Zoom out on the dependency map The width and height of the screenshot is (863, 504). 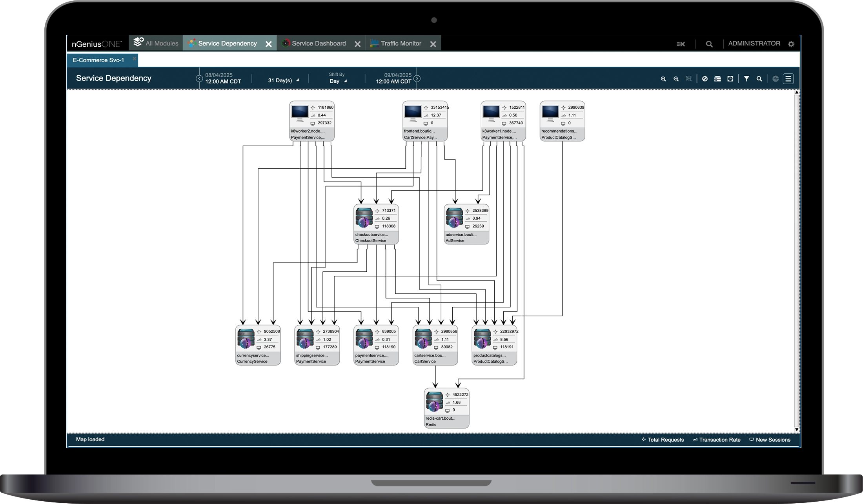pyautogui.click(x=676, y=79)
